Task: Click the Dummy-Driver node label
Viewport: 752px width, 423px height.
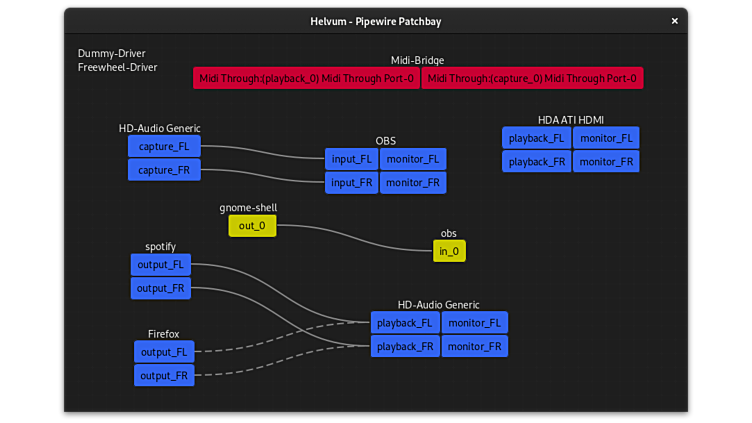Action: coord(105,53)
